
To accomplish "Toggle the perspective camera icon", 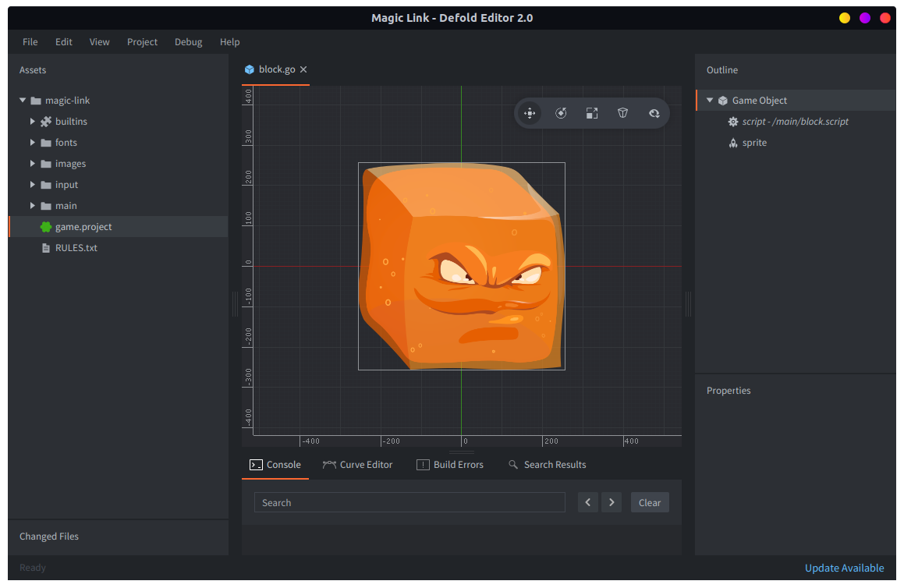I will pyautogui.click(x=622, y=113).
